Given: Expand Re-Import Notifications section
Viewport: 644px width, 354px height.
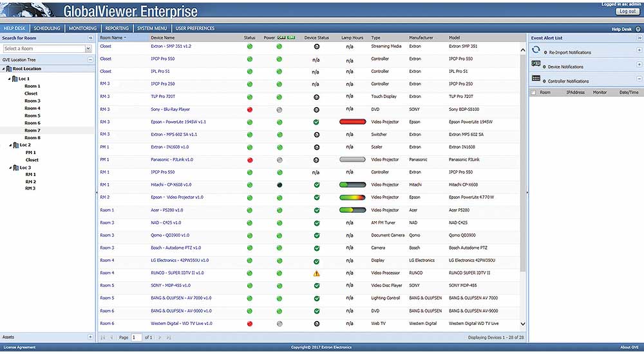Looking at the screenshot, I should coord(639,50).
